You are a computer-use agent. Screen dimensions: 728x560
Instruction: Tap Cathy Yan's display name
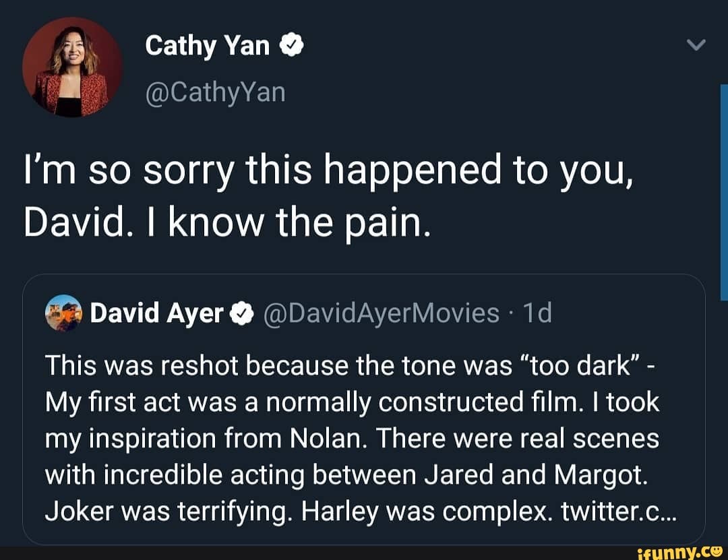207,44
